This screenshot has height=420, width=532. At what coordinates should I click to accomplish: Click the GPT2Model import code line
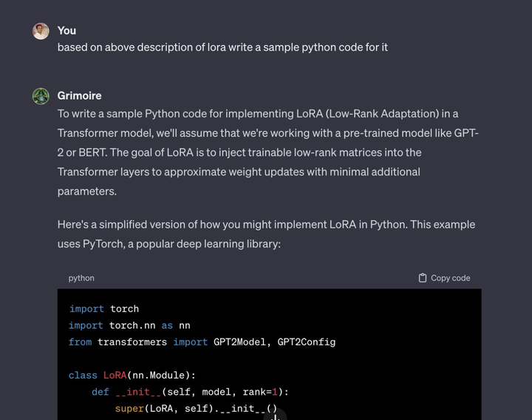tap(202, 342)
